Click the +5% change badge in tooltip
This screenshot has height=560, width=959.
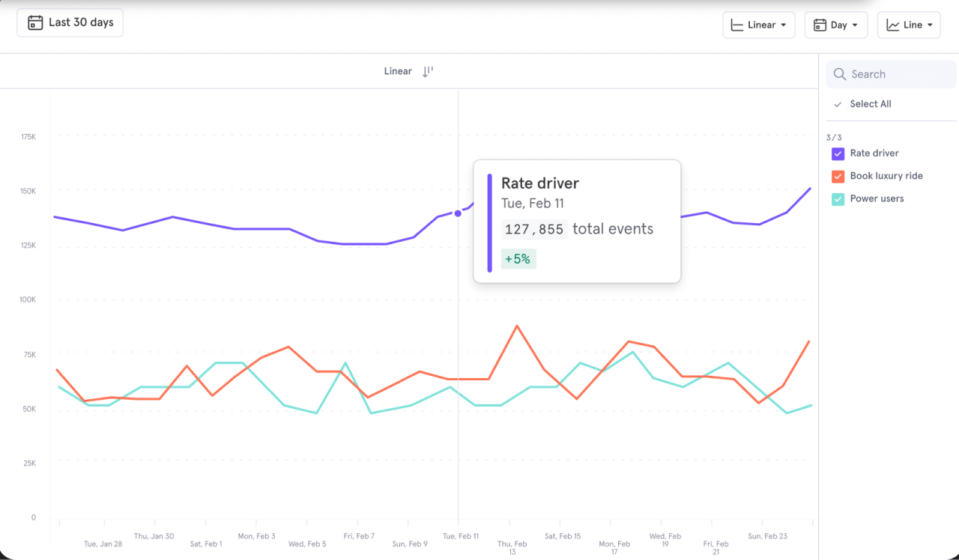coord(518,258)
